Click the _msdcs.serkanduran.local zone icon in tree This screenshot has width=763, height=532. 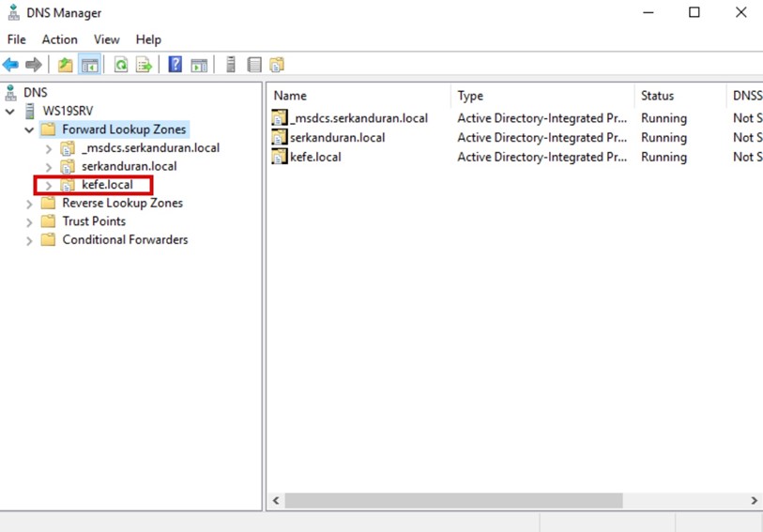coord(68,148)
